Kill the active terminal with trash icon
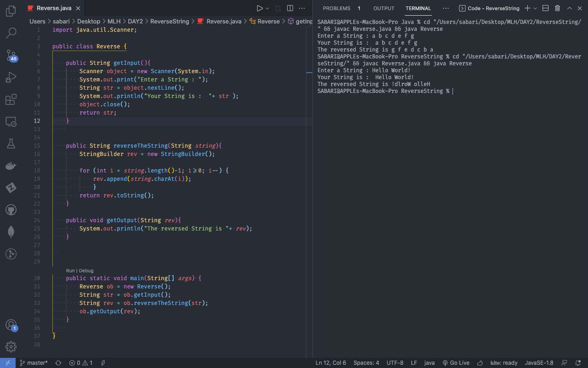Viewport: 588px width, 368px height. coord(558,8)
